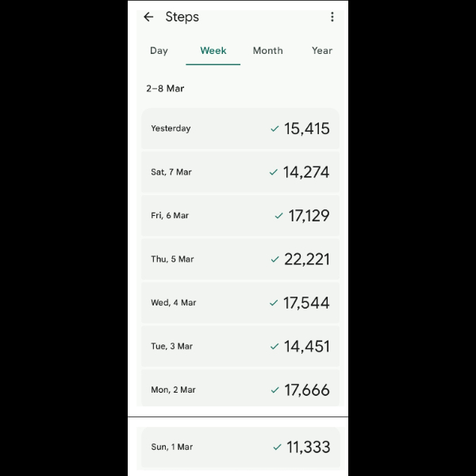Switch to the Day tab
The width and height of the screenshot is (476, 476).
(159, 51)
